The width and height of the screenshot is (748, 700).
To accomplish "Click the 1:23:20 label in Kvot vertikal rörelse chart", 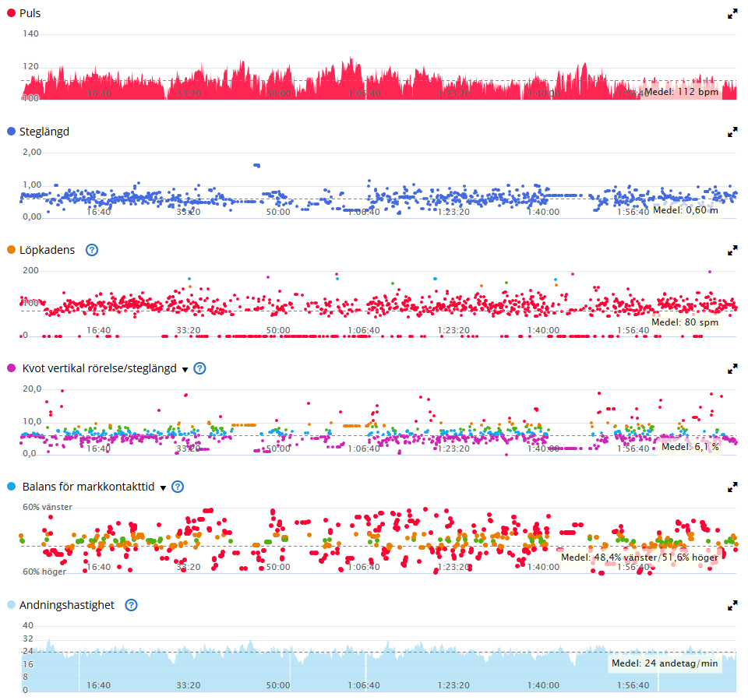I will [453, 448].
